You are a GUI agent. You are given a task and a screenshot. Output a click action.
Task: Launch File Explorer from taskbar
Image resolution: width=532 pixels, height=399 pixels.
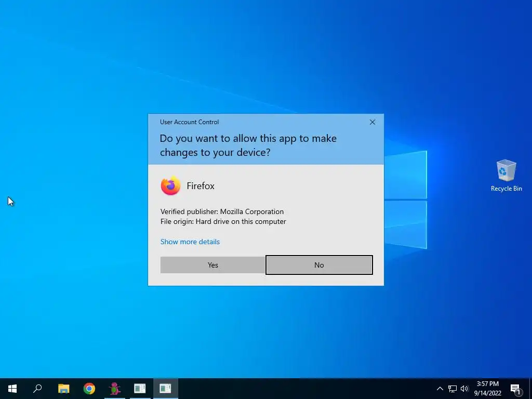point(63,389)
